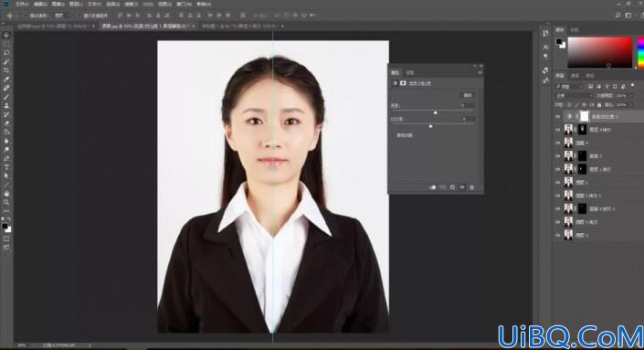
Task: Switch to the 通道 (Channels) tab
Action: [x=575, y=76]
